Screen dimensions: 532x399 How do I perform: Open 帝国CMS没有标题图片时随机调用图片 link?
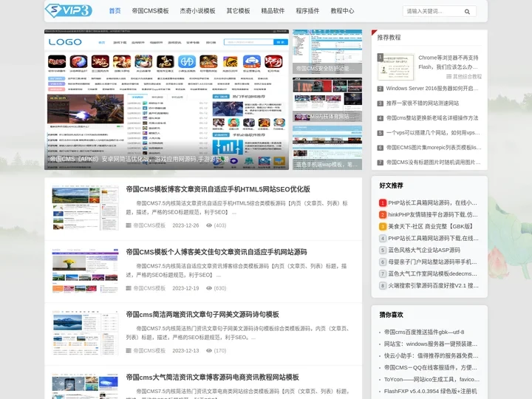click(x=433, y=162)
